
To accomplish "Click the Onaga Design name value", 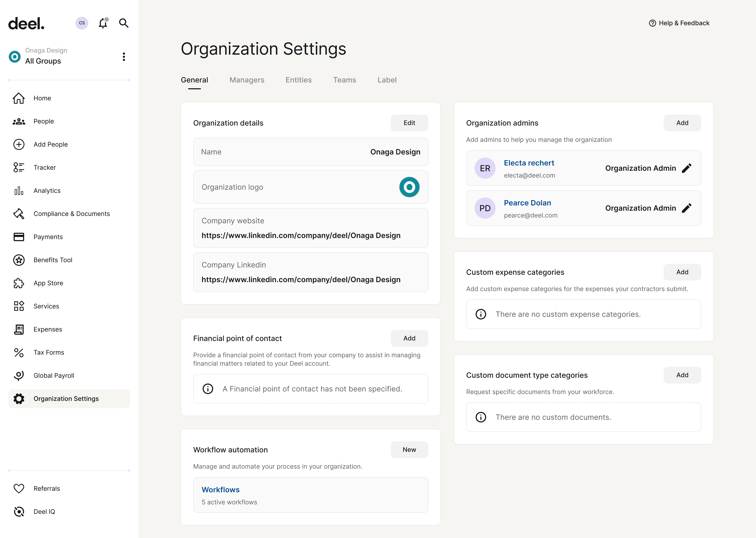I will coord(395,152).
